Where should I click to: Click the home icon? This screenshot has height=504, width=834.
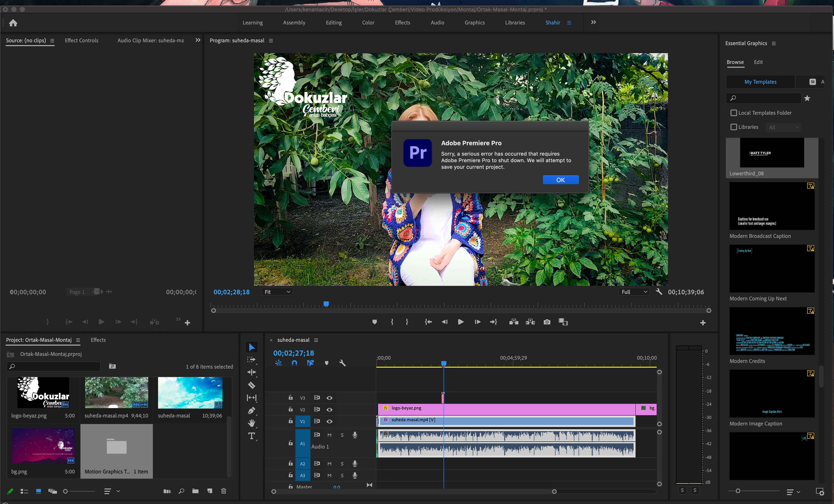click(13, 23)
